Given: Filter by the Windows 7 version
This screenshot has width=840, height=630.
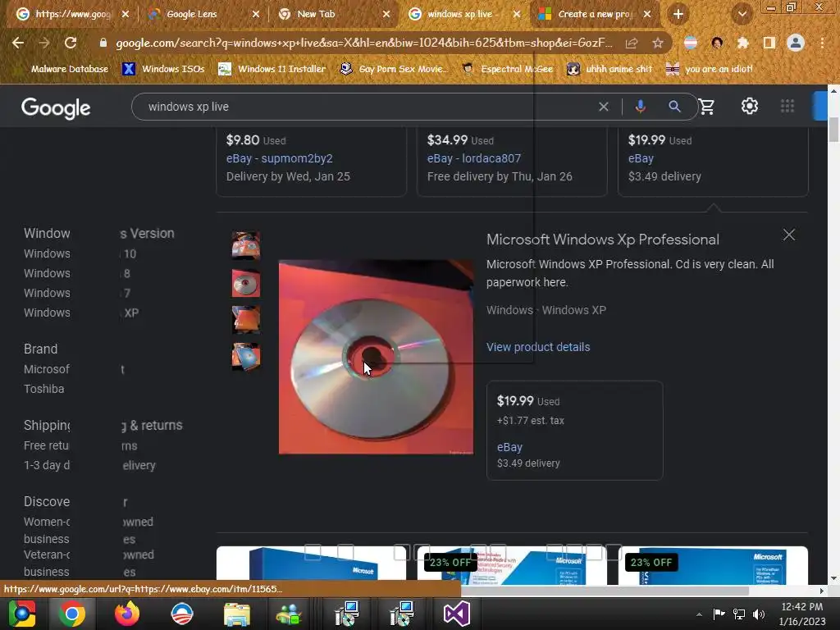Looking at the screenshot, I should [x=76, y=293].
